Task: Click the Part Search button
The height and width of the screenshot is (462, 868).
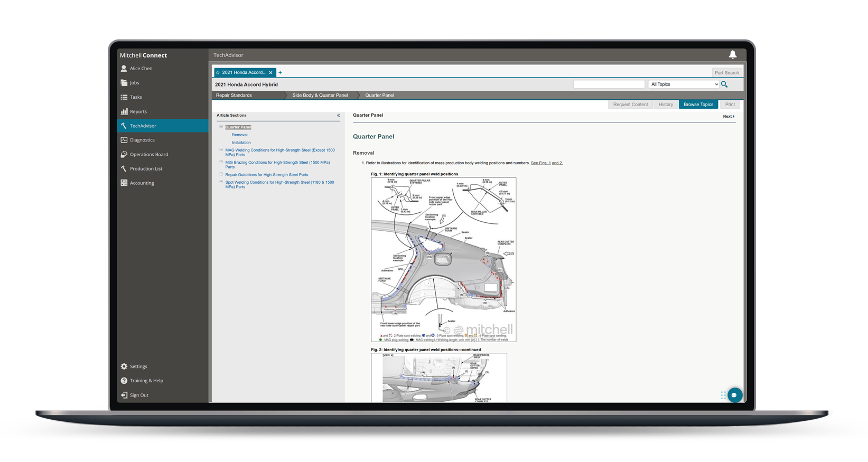Action: tap(726, 73)
